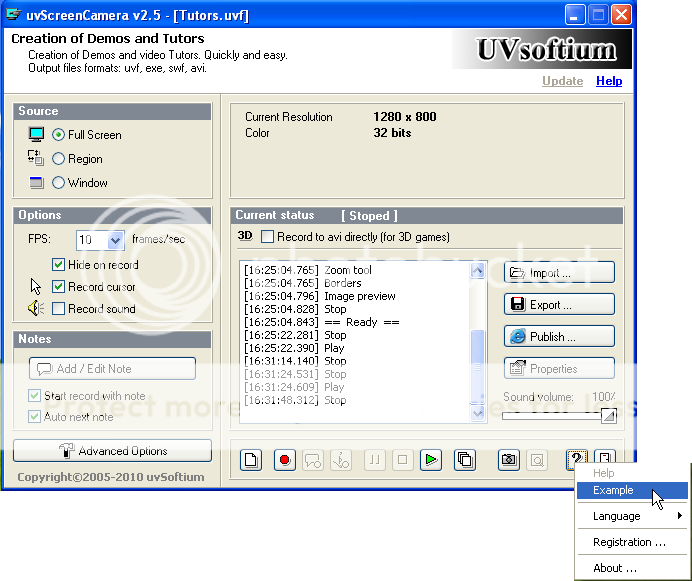The image size is (692, 581).
Task: Click the Help link in header
Action: [609, 81]
